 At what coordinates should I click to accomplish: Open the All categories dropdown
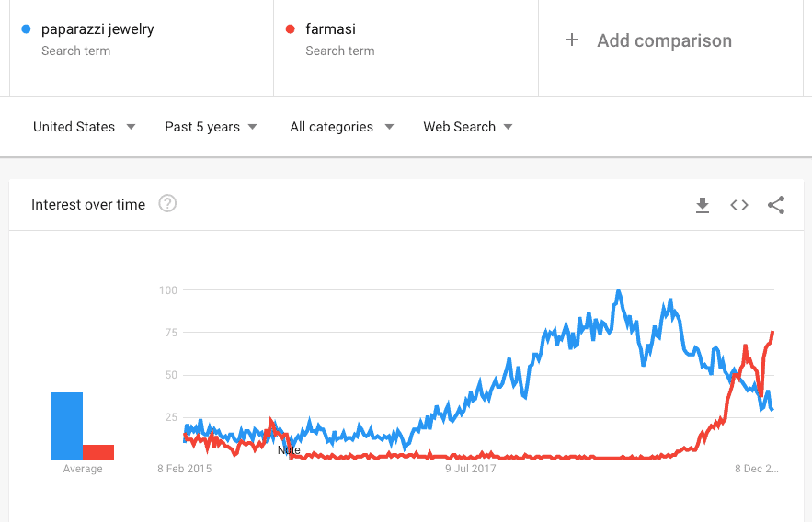pos(342,127)
